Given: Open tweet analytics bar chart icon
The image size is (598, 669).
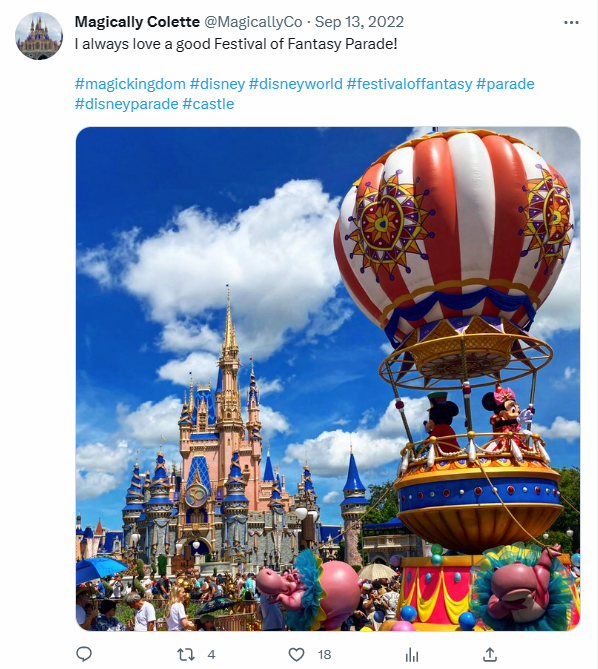Looking at the screenshot, I should (412, 654).
